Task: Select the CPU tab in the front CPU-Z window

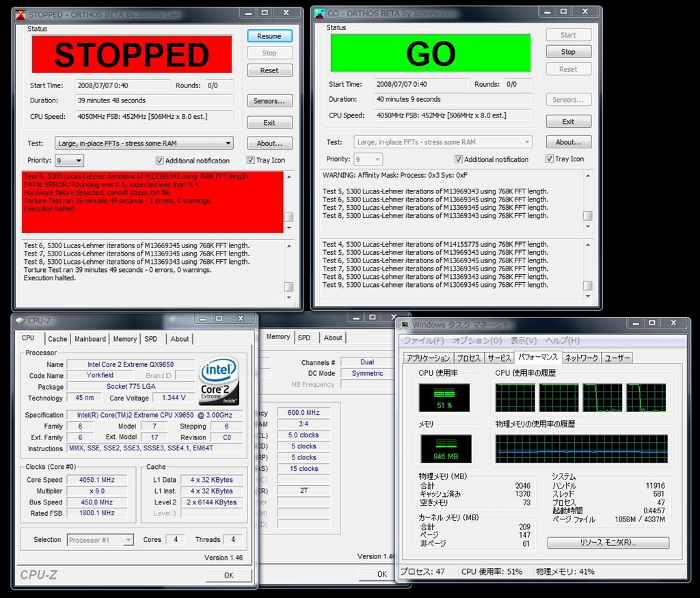Action: pos(28,338)
